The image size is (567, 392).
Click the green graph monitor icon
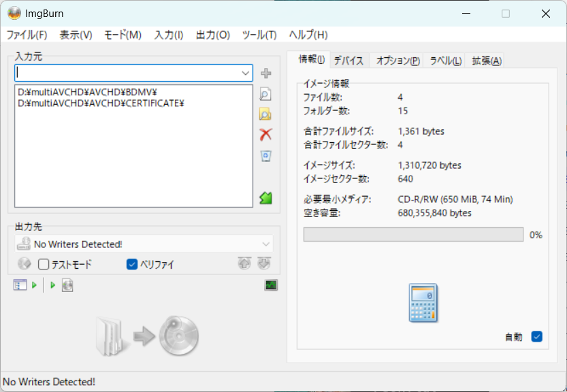pos(271,285)
